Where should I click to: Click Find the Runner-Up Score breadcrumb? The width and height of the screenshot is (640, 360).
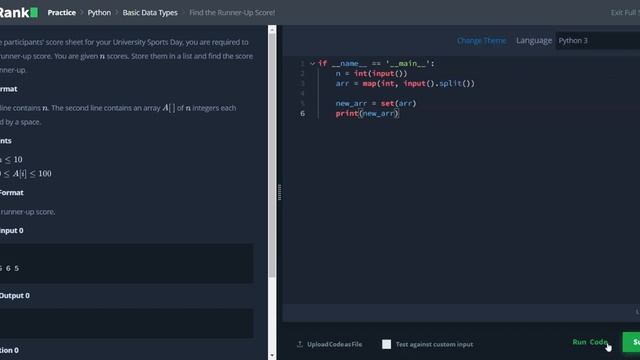(232, 13)
